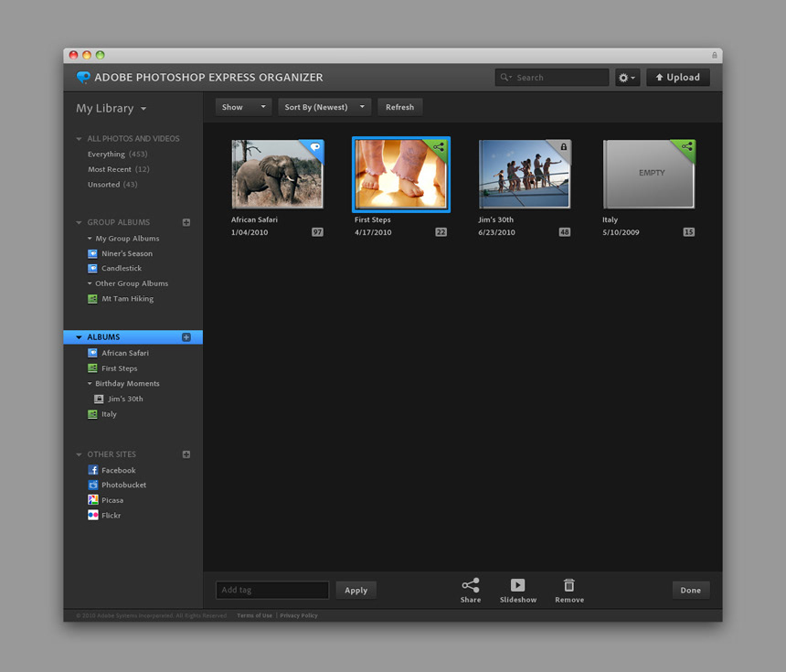This screenshot has height=672, width=786.
Task: Click the Upload button
Action: [678, 77]
